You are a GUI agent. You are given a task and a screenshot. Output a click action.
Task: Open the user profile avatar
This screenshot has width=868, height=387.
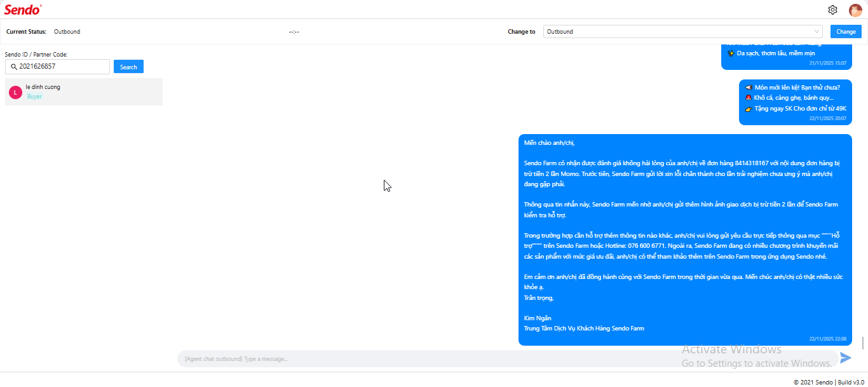(855, 10)
